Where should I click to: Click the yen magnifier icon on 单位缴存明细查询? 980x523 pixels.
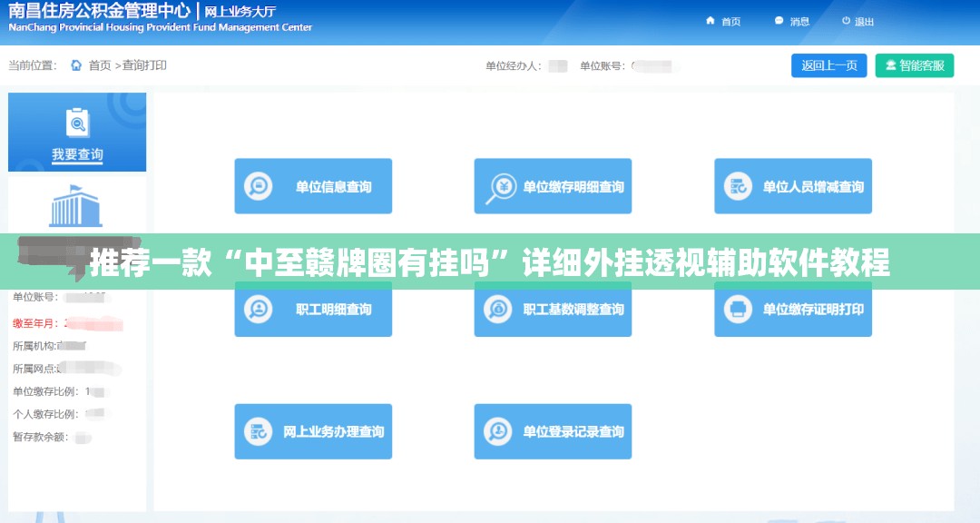pos(500,188)
